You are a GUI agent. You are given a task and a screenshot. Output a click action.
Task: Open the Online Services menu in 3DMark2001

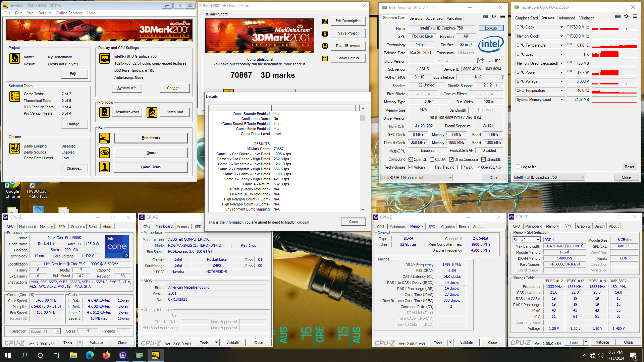pos(69,13)
